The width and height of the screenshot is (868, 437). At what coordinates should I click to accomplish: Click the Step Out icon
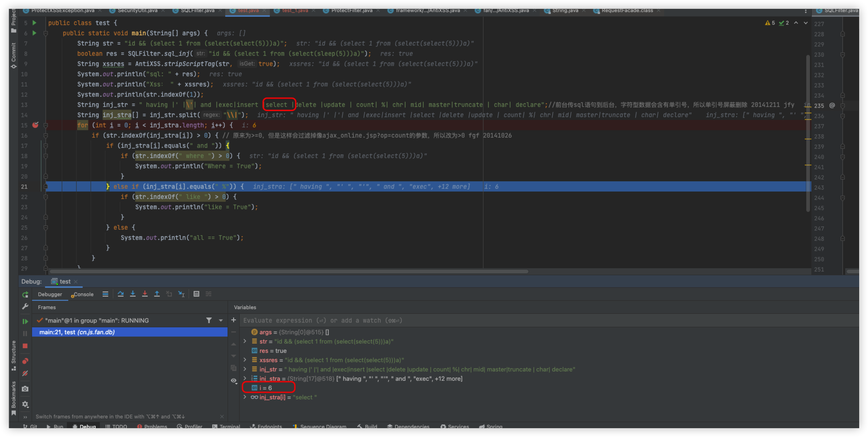click(x=157, y=294)
